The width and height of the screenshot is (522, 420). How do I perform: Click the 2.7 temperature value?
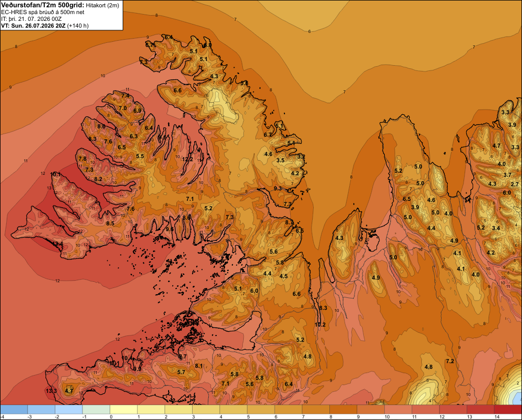[x=515, y=184]
